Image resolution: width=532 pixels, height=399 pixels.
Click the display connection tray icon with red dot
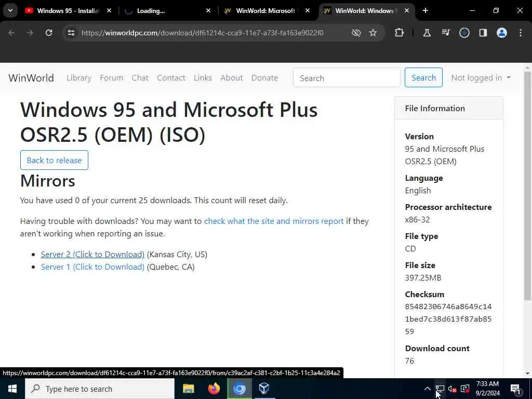pyautogui.click(x=465, y=389)
